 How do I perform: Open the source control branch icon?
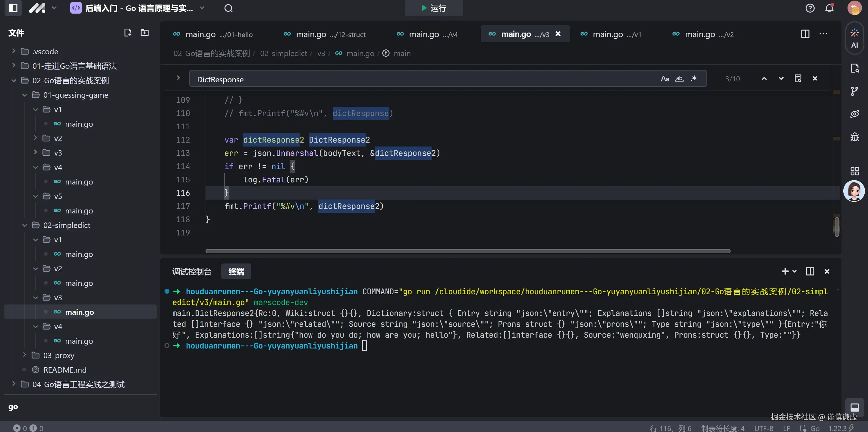854,91
